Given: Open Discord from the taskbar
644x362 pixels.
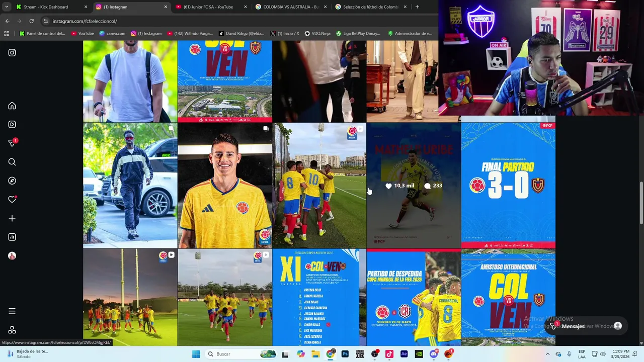Looking at the screenshot, I should (x=434, y=354).
